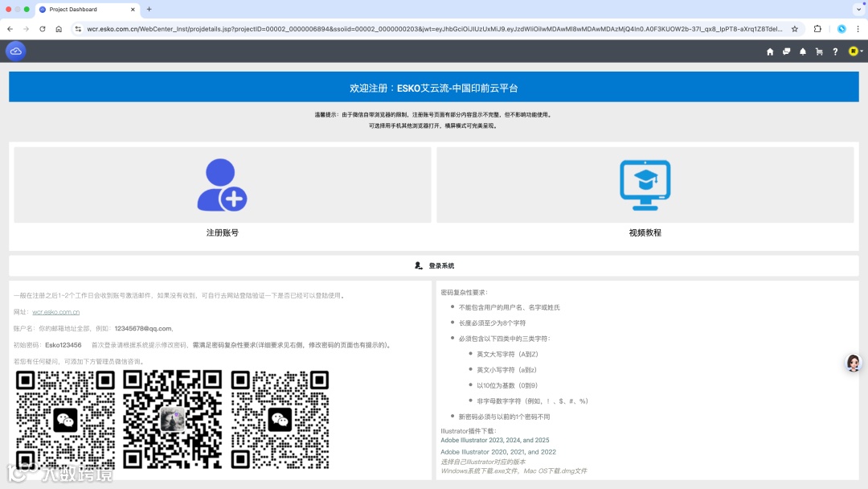Bookmark this page with the star icon
Viewport: 868px width, 489px height.
click(794, 29)
